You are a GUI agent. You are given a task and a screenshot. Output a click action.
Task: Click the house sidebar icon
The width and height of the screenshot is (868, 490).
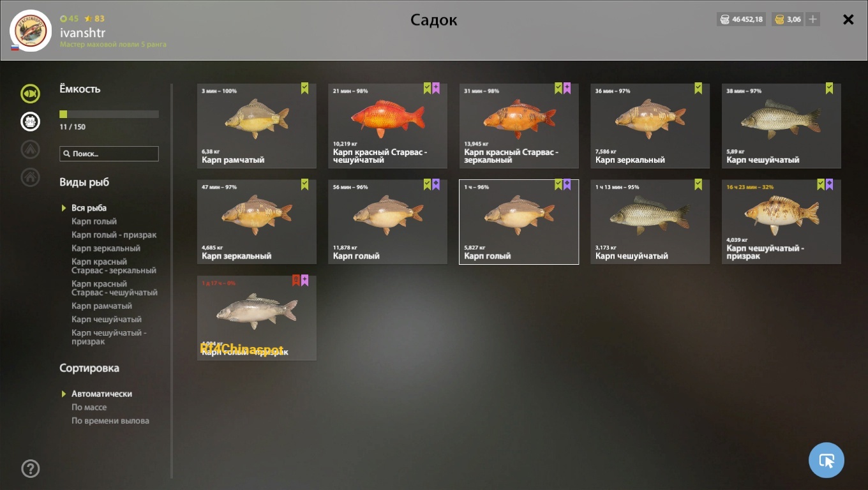30,177
